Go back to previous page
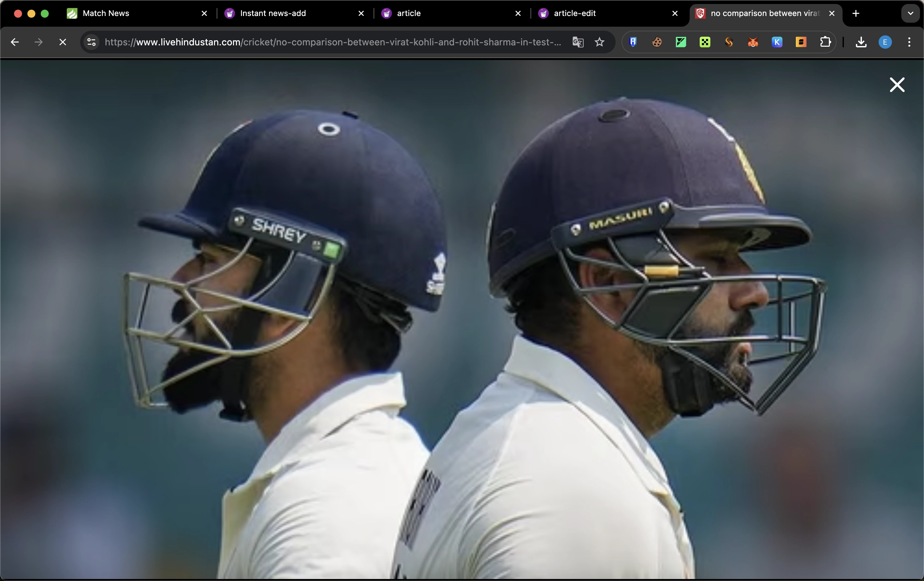This screenshot has height=581, width=924. click(x=15, y=42)
